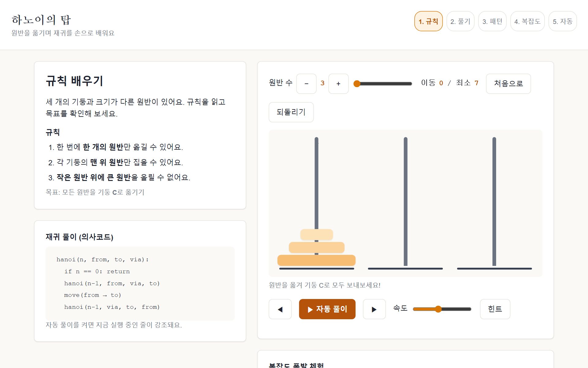Image resolution: width=588 pixels, height=368 pixels.
Task: Open the 1. 규칙 tab
Action: pyautogui.click(x=428, y=21)
